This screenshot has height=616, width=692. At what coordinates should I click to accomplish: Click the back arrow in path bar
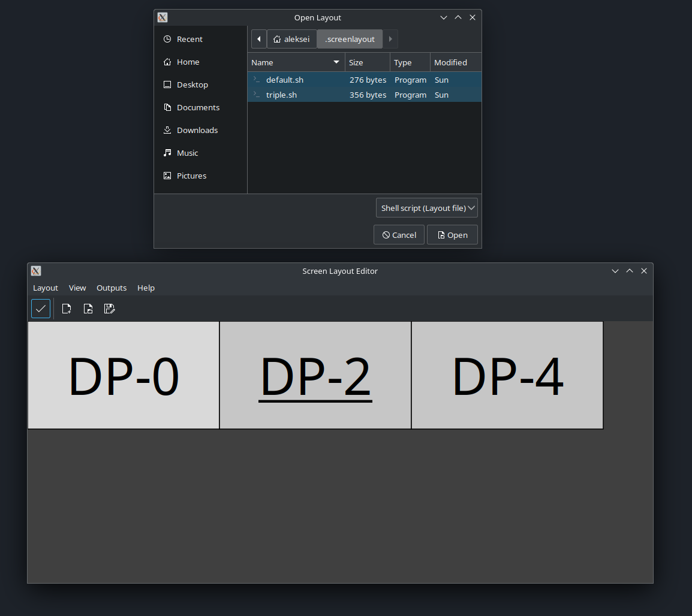coord(258,39)
